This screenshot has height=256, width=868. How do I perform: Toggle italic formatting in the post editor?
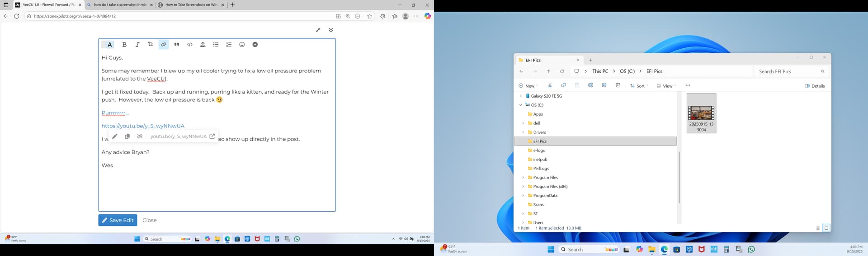(x=137, y=45)
